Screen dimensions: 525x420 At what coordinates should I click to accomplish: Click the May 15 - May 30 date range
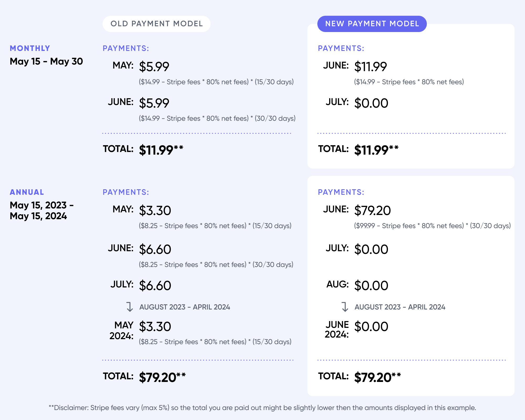(x=46, y=61)
